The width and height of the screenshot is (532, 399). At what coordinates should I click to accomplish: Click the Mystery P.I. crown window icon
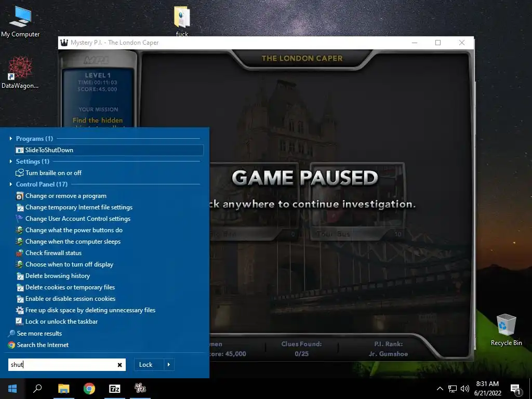(x=64, y=43)
